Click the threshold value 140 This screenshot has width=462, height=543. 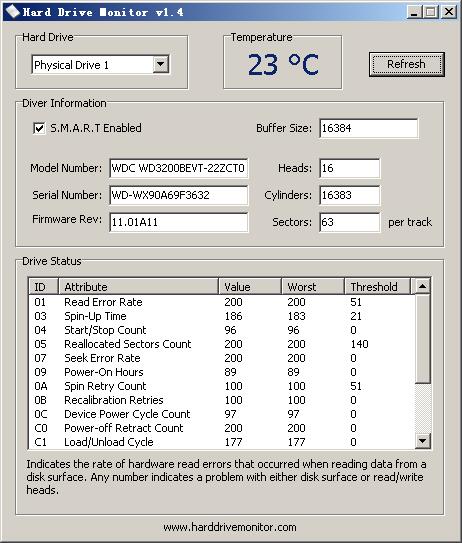[359, 344]
